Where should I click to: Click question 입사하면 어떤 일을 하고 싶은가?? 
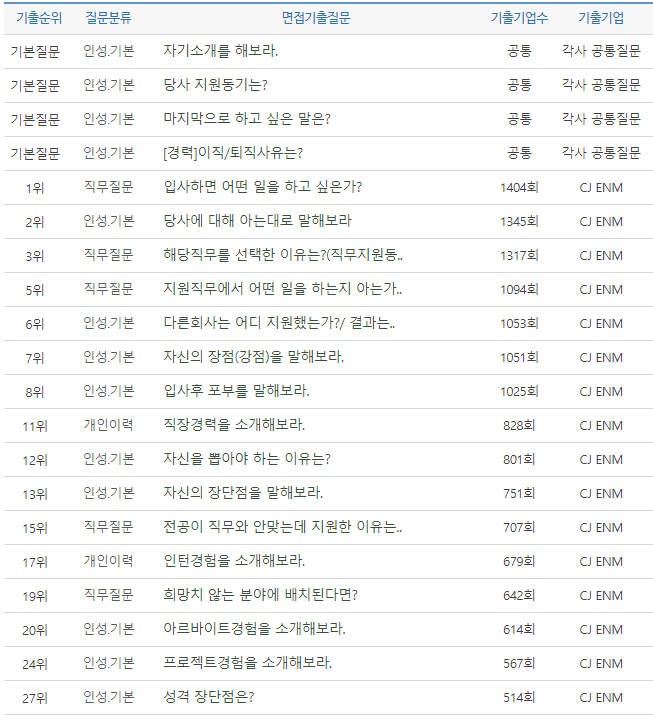pos(262,187)
